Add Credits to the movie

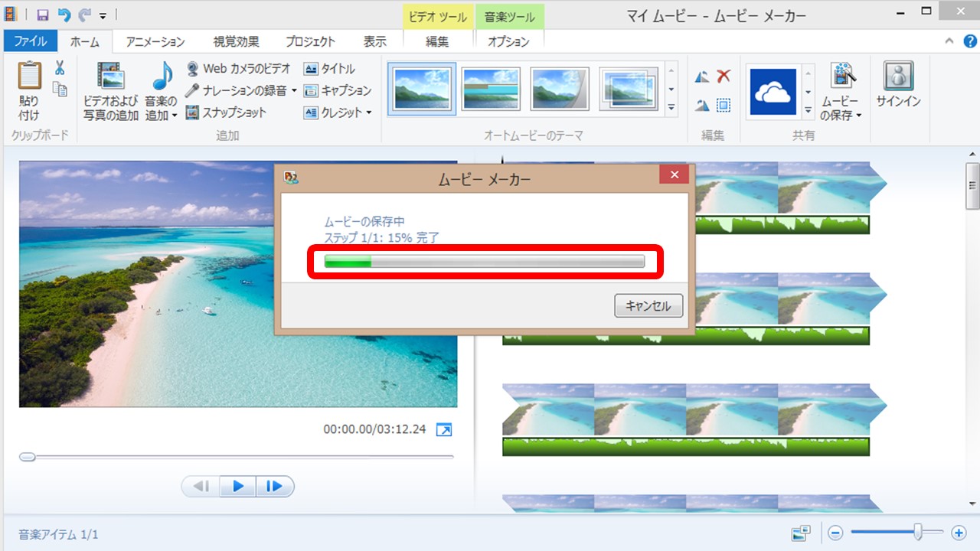click(333, 112)
